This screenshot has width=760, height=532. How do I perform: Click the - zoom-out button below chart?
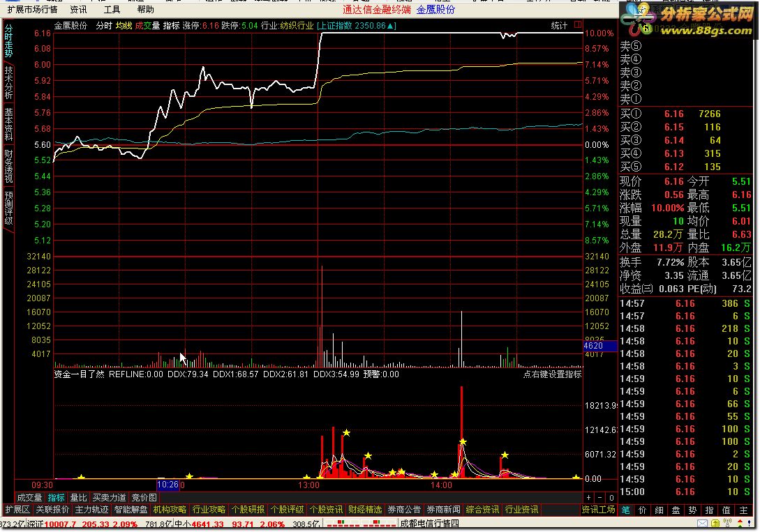coord(600,498)
